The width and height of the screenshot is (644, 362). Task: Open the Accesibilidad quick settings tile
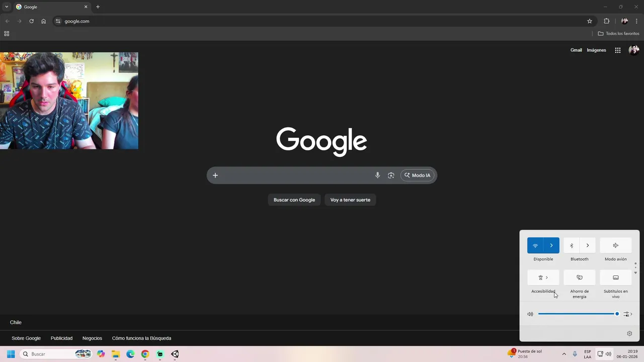pyautogui.click(x=543, y=278)
